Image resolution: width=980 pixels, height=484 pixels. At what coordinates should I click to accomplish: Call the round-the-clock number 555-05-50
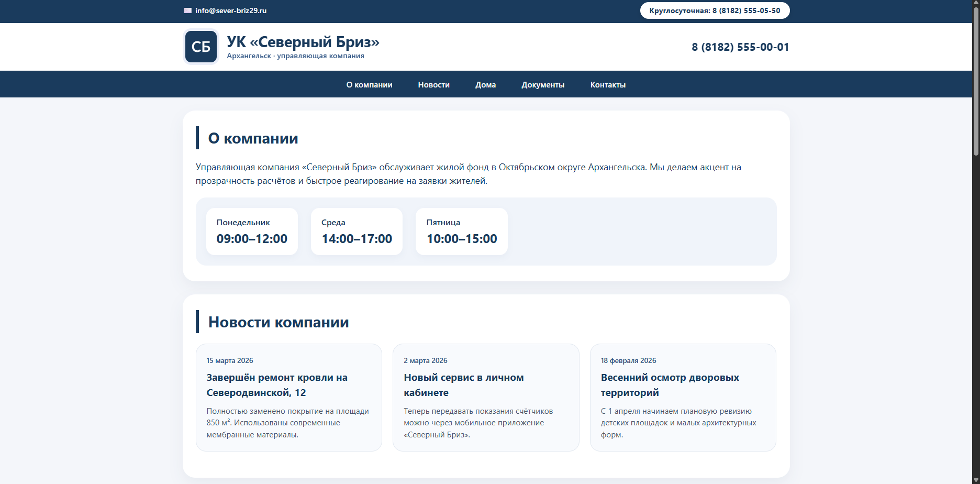[x=715, y=10]
